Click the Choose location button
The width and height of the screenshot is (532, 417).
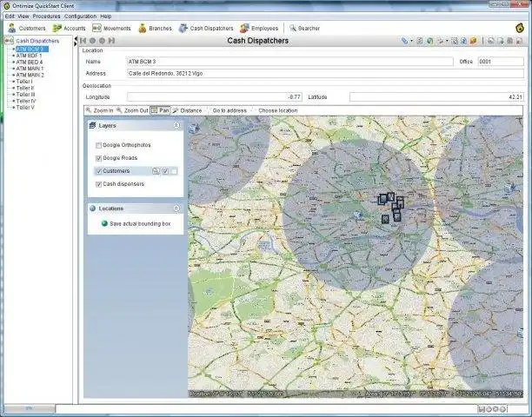click(277, 110)
